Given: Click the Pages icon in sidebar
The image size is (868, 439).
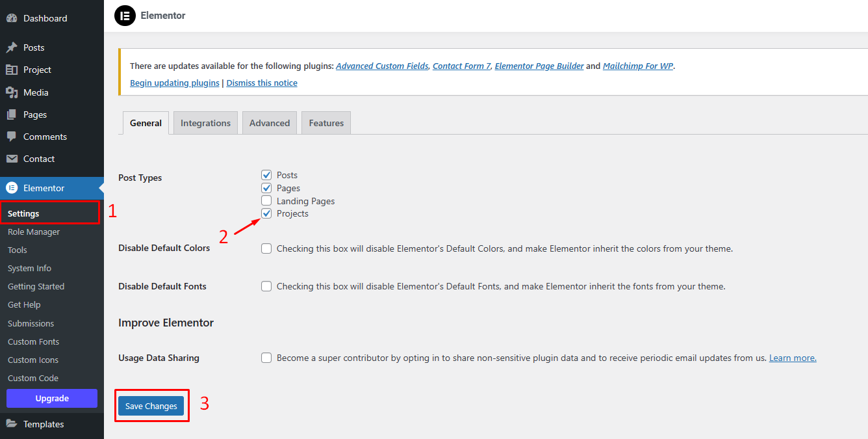Looking at the screenshot, I should pyautogui.click(x=12, y=114).
